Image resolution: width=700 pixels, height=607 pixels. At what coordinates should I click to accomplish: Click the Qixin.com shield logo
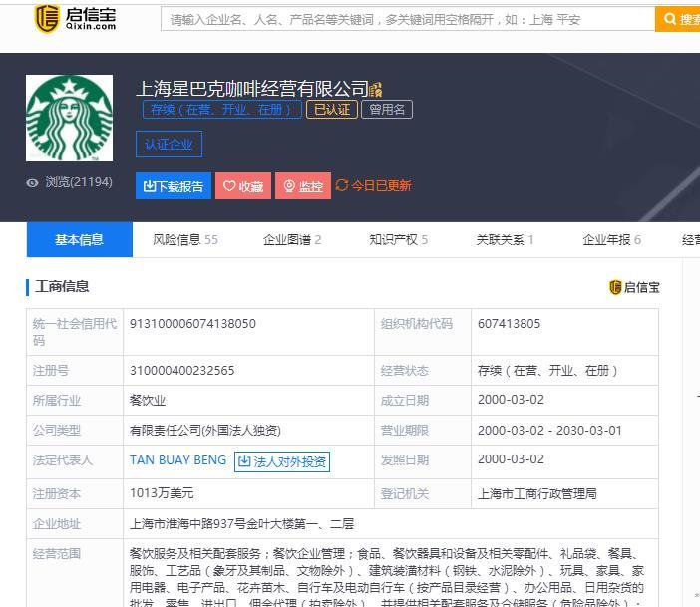coord(47,18)
